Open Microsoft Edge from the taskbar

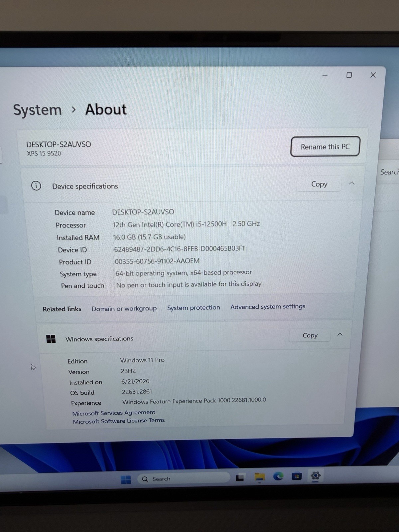(278, 476)
